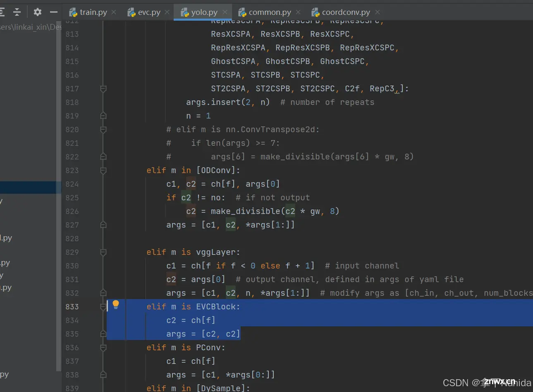The width and height of the screenshot is (533, 392).
Task: Show intention actions lightbulb on line 833
Action: 116,305
